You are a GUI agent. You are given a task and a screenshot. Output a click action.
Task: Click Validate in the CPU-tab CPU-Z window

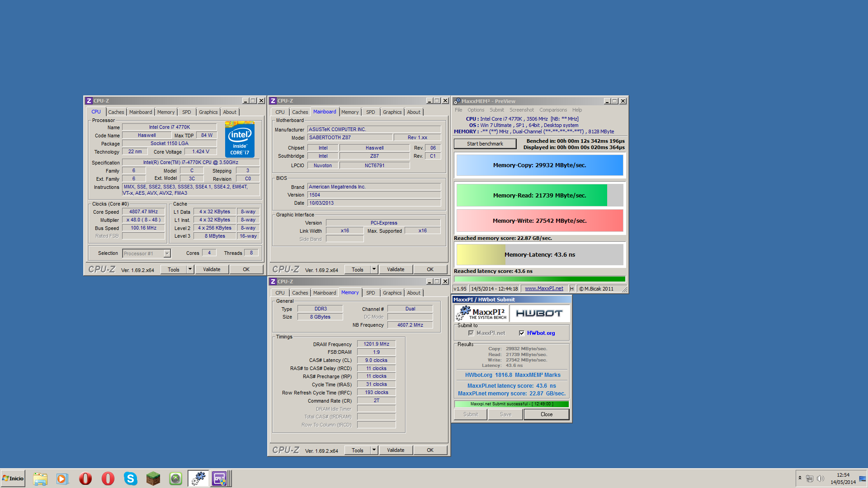(212, 269)
